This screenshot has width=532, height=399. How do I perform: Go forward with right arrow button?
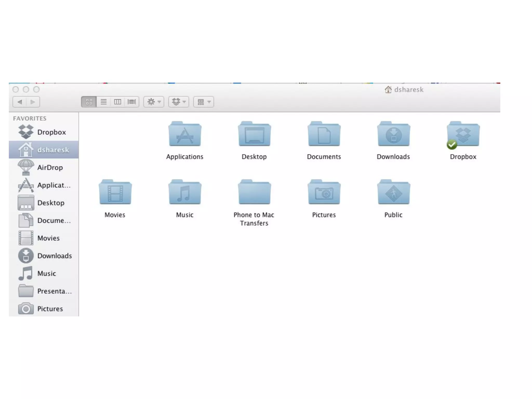coord(33,102)
